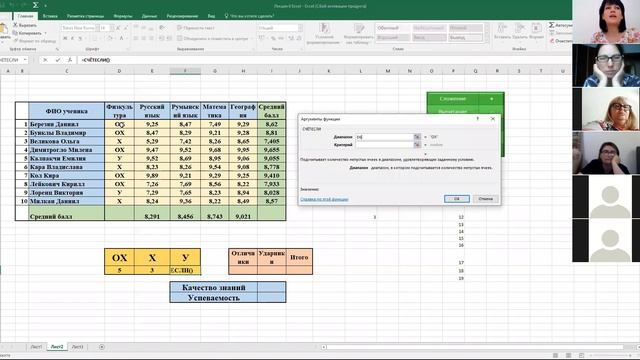The height and width of the screenshot is (360, 640).
Task: Select the Обычный cell style
Action: tap(392, 28)
